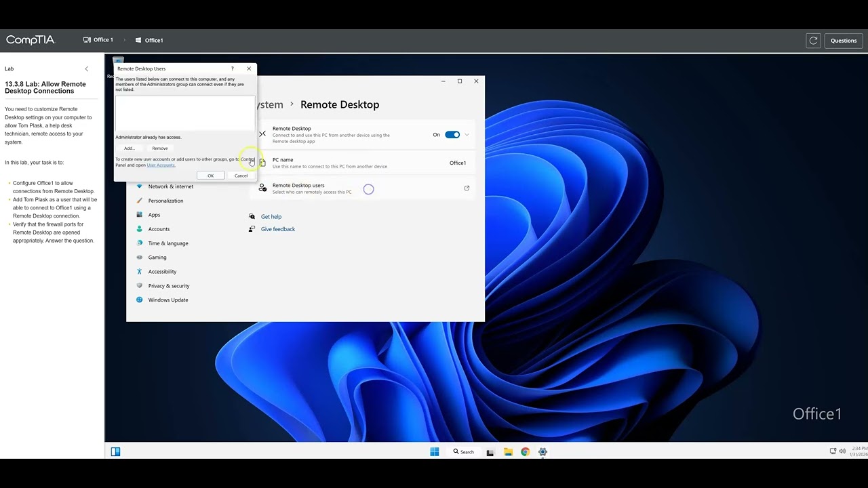The image size is (868, 488).
Task: Open Privacy & security settings
Action: coord(169,286)
